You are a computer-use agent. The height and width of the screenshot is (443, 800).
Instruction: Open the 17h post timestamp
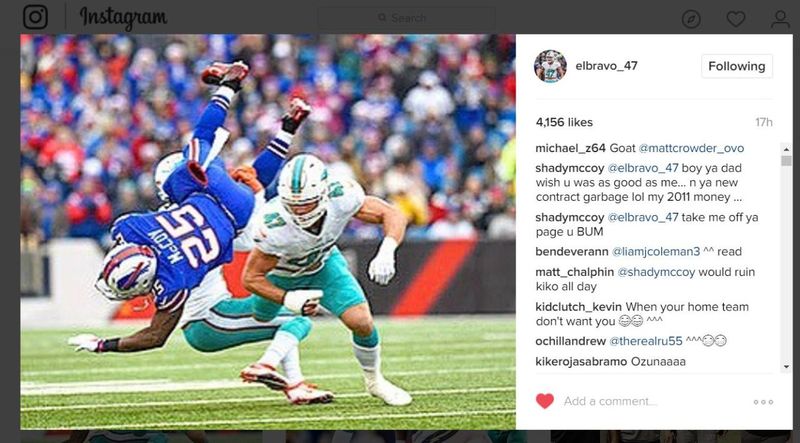click(764, 122)
